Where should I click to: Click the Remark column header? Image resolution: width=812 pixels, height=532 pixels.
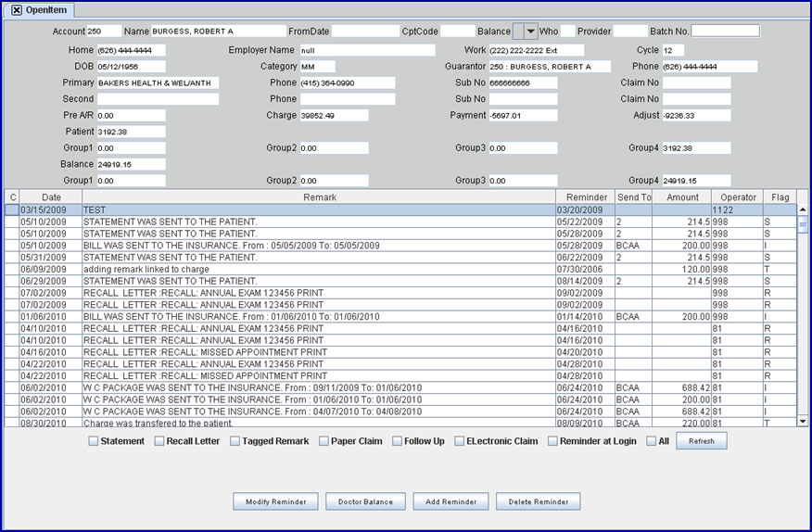[319, 196]
